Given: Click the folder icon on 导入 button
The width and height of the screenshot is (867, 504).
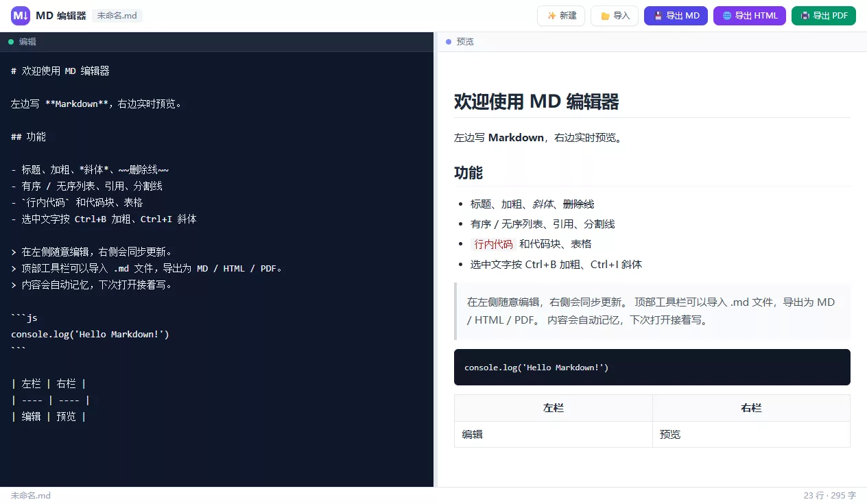Looking at the screenshot, I should (x=605, y=16).
